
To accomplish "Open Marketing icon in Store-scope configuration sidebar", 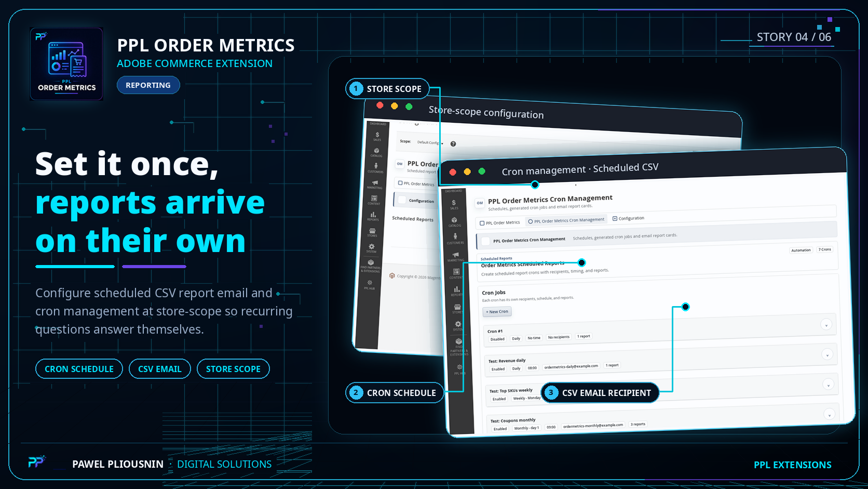I will [375, 184].
